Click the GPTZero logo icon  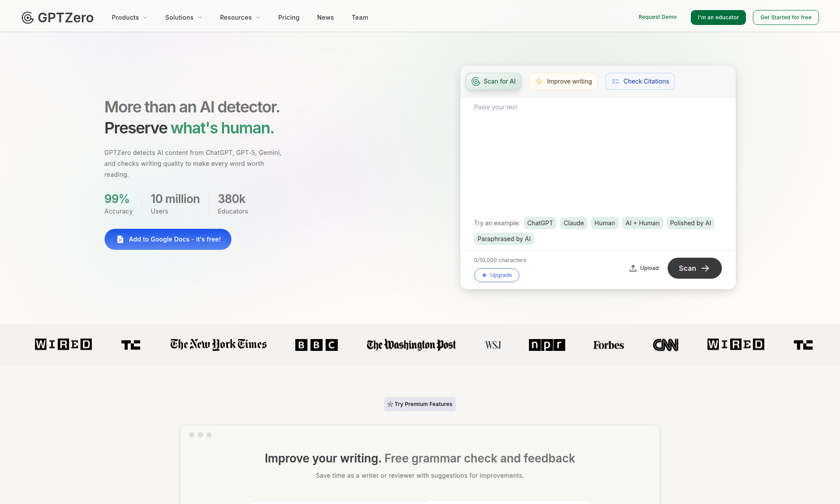pyautogui.click(x=28, y=17)
